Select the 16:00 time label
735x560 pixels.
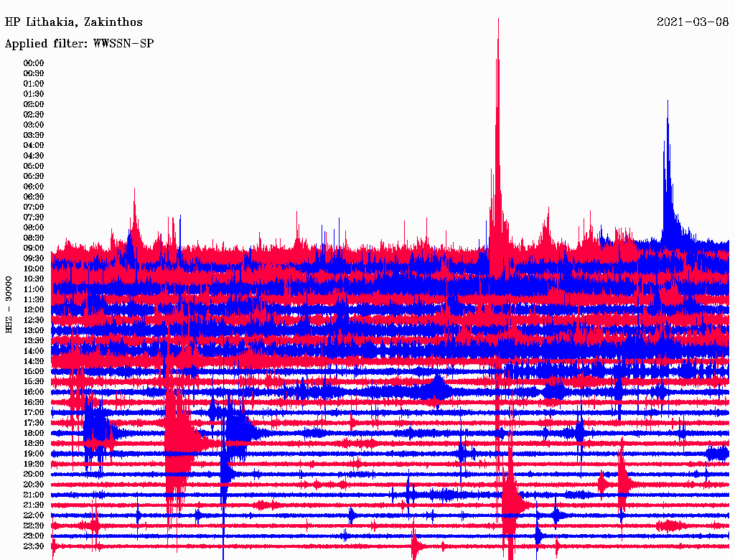(x=34, y=392)
